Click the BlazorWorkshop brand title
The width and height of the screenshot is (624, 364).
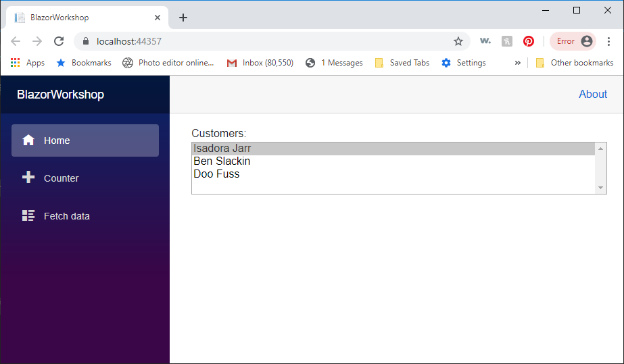point(60,95)
